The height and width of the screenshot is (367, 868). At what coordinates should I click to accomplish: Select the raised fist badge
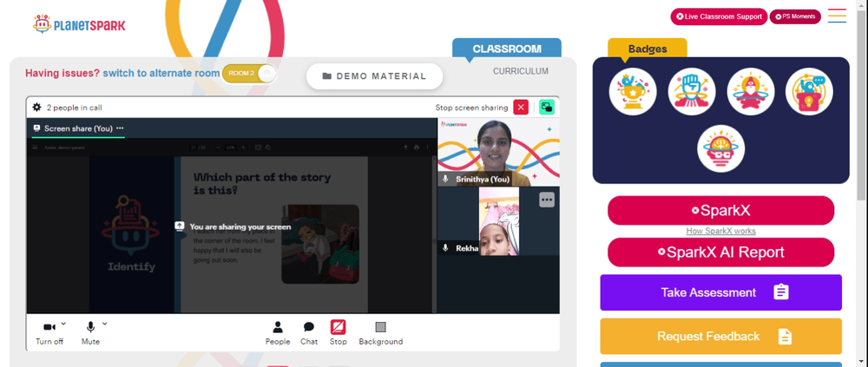coord(692,91)
